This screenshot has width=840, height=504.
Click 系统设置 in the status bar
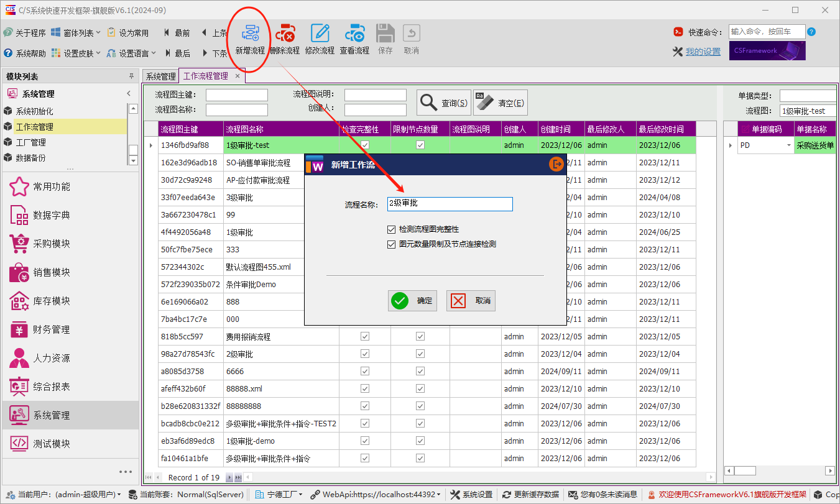[x=471, y=495]
